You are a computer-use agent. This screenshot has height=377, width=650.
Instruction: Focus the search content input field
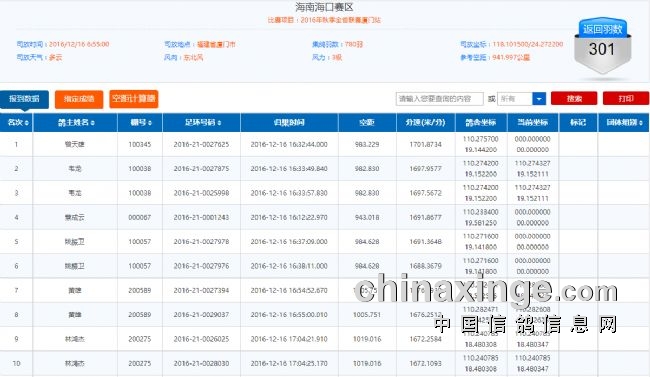(x=439, y=99)
